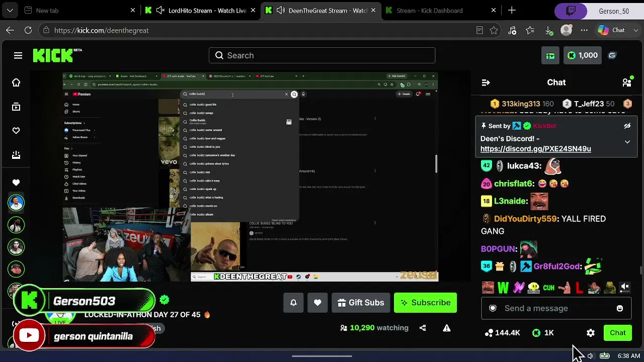
Task: Collapse the chat panel
Action: point(486,82)
